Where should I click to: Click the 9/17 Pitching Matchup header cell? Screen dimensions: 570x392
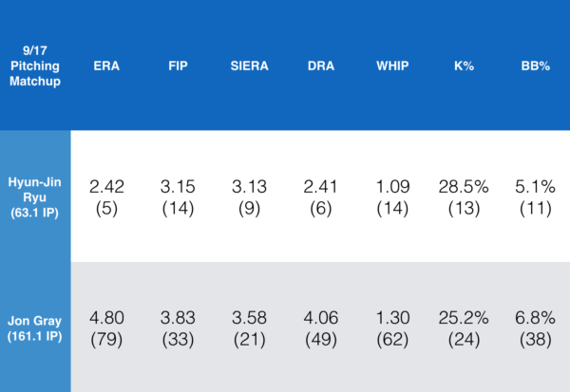[x=34, y=65]
